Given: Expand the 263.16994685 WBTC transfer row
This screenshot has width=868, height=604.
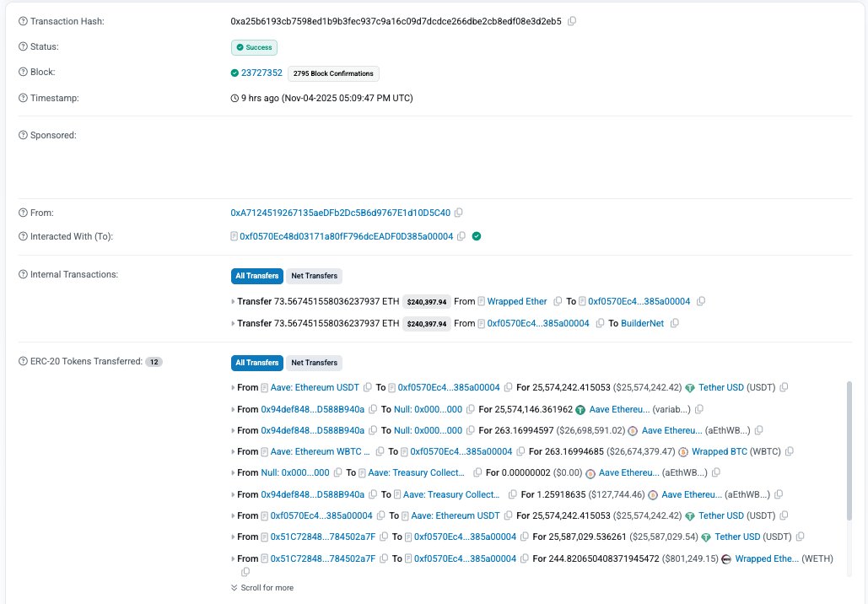Looking at the screenshot, I should click(233, 452).
